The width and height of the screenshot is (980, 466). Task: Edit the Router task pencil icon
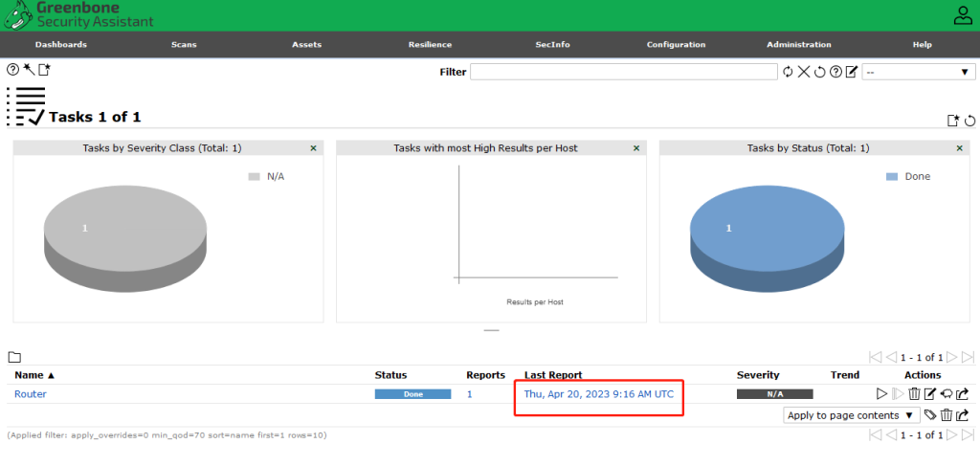pyautogui.click(x=929, y=394)
